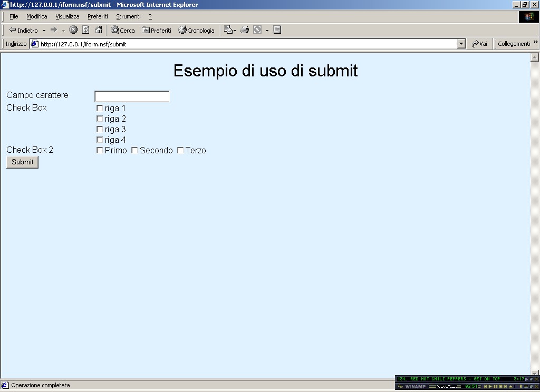Click the page scrollbar up arrow
This screenshot has width=540, height=392.
pos(535,57)
